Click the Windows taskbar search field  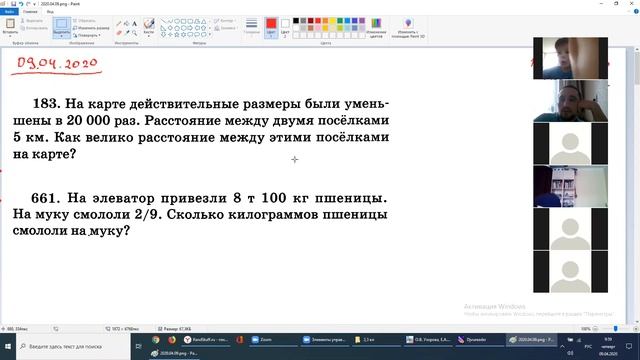click(73, 347)
